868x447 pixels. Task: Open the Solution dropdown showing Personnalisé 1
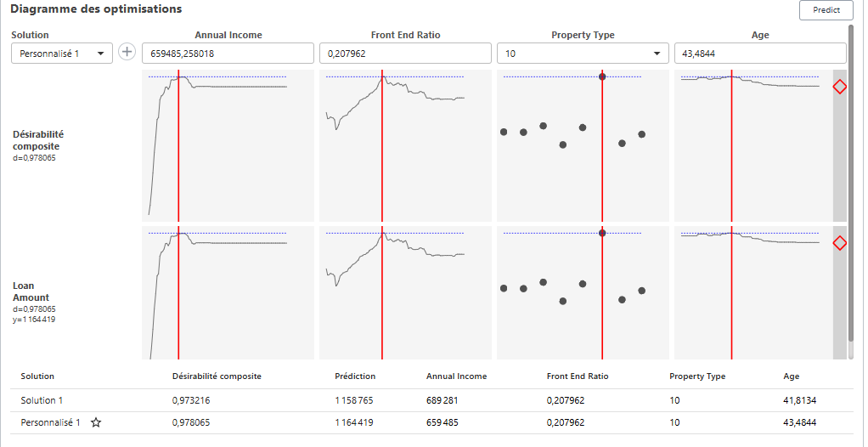[x=62, y=54]
